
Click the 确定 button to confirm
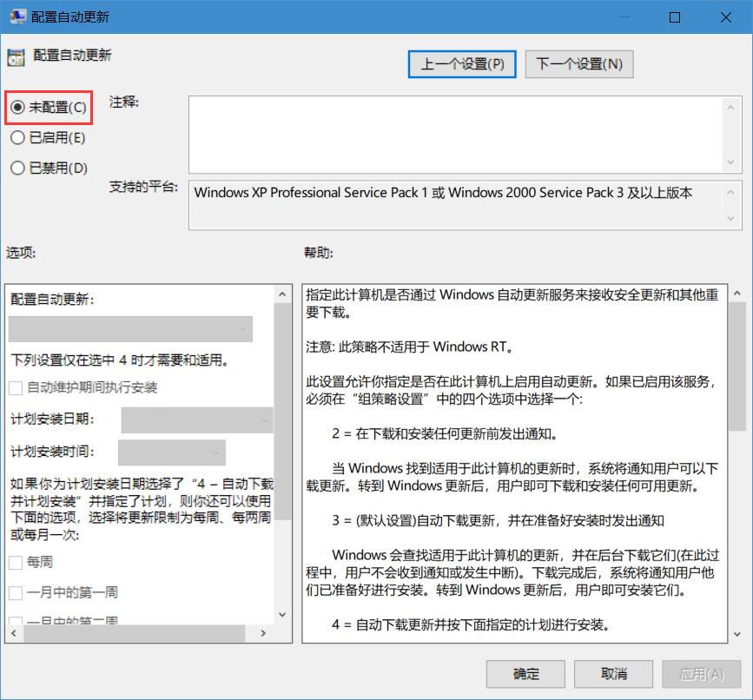pyautogui.click(x=525, y=673)
